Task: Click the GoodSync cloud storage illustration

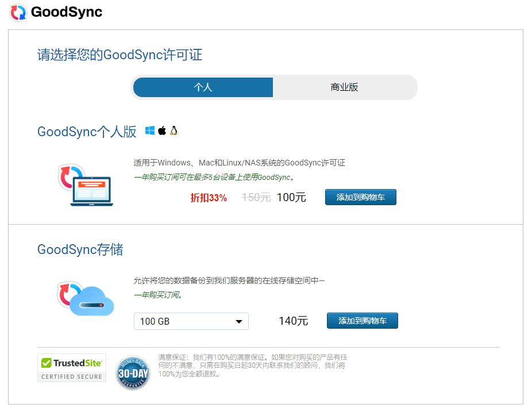Action: point(86,299)
